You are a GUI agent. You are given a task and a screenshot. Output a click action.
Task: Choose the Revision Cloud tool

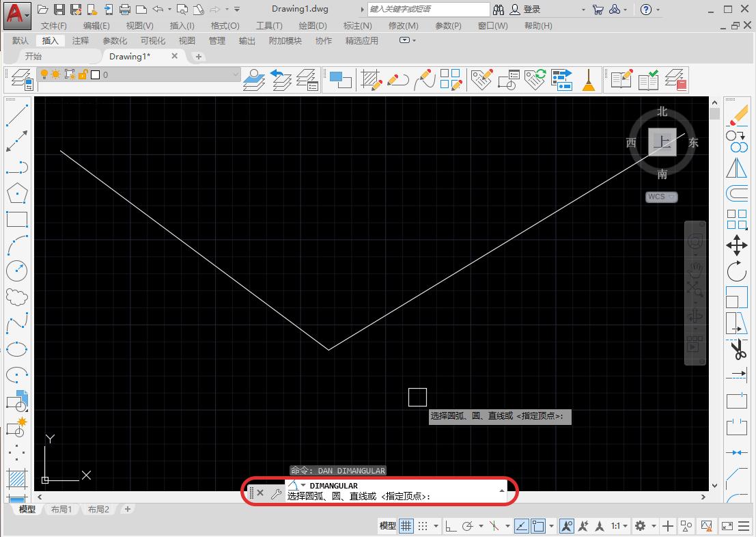pyautogui.click(x=16, y=297)
